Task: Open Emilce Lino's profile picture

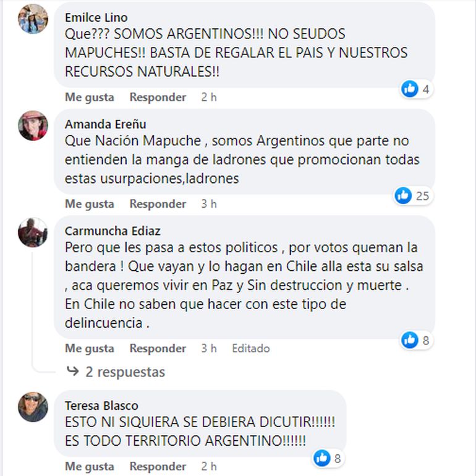Action: (33, 19)
